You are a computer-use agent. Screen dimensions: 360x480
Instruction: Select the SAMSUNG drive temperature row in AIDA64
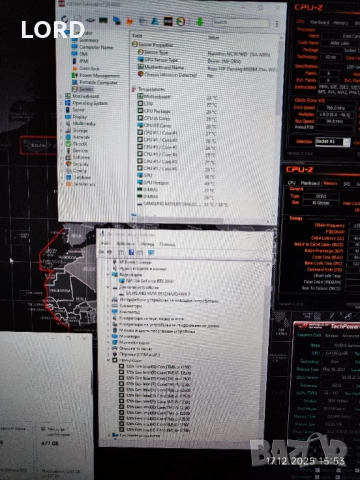[x=183, y=204]
